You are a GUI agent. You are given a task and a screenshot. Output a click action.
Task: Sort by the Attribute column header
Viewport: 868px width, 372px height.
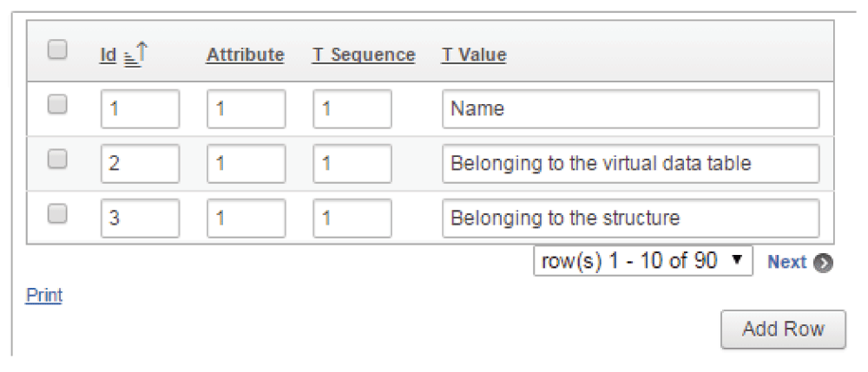pyautogui.click(x=246, y=55)
